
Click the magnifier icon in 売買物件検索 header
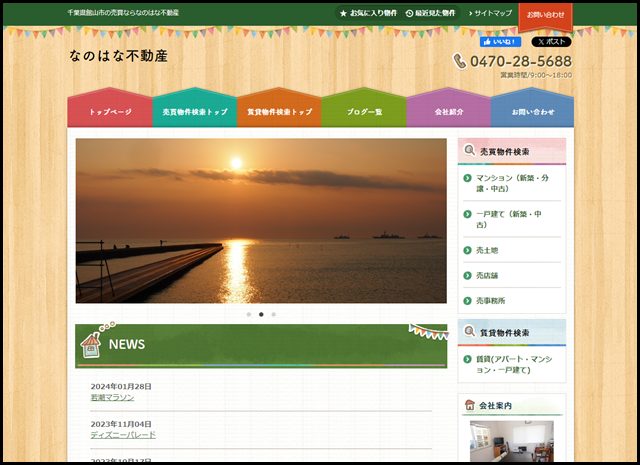point(469,150)
